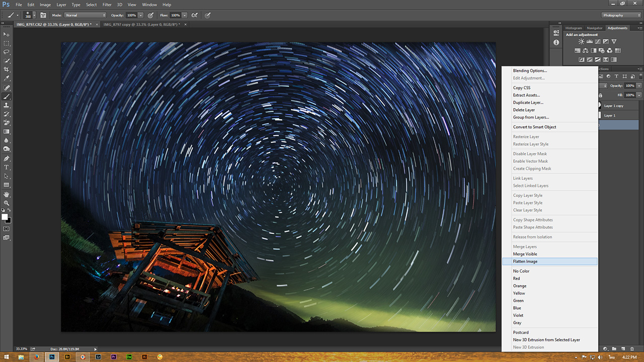Select the Zoom tool
Screen dimensions: 644x362
point(7,203)
